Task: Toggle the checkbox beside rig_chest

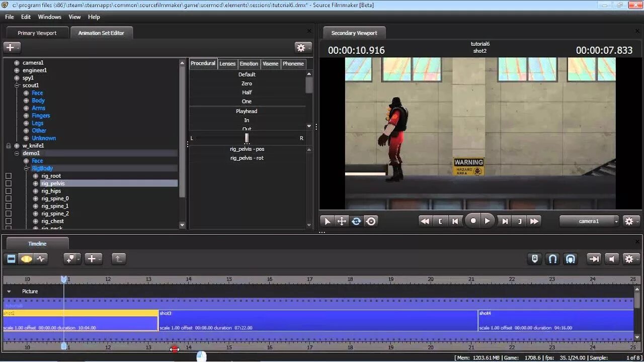Action: coord(8,221)
